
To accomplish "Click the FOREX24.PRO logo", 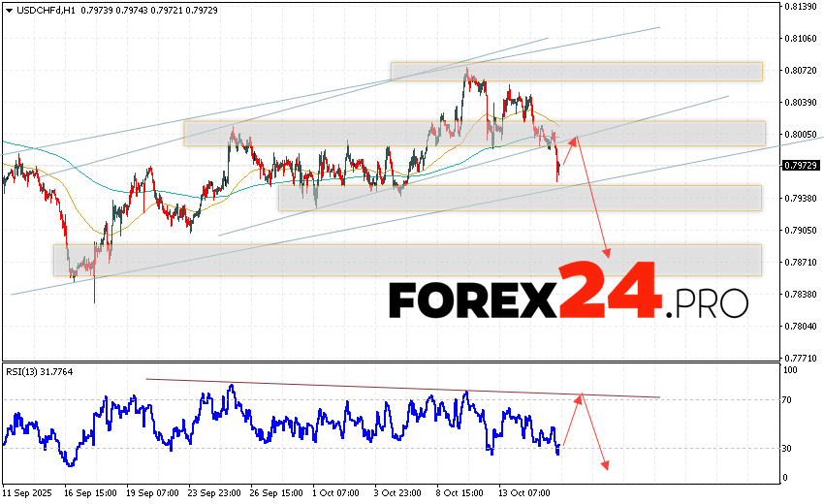I will coord(568,293).
